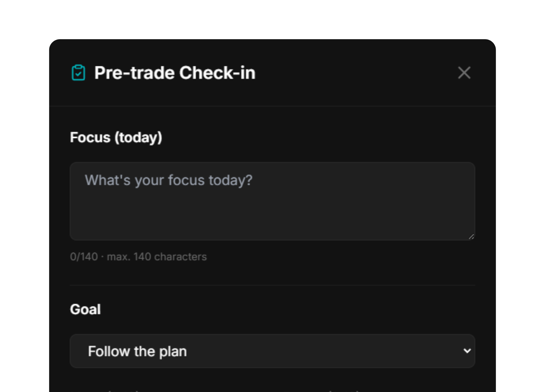
Task: Click the X icon to dismiss the check-in
Action: click(x=464, y=73)
